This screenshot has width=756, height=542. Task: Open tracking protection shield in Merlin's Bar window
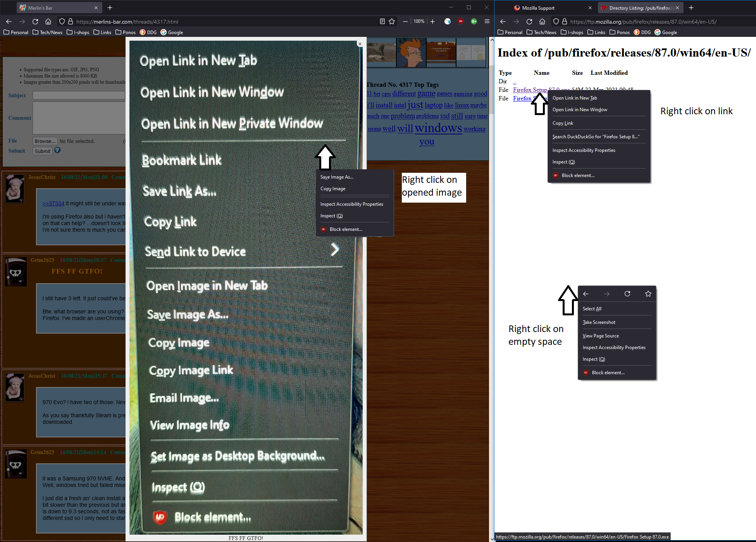point(62,22)
